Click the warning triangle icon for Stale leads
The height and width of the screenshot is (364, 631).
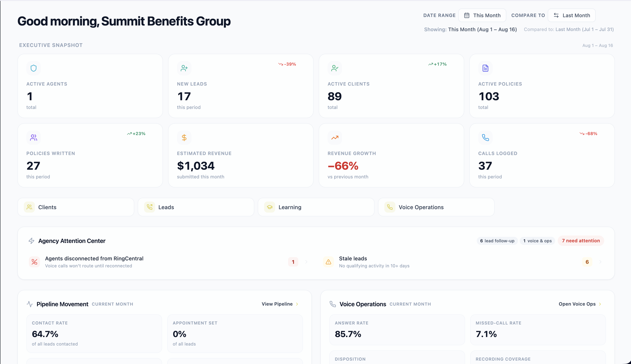point(328,262)
